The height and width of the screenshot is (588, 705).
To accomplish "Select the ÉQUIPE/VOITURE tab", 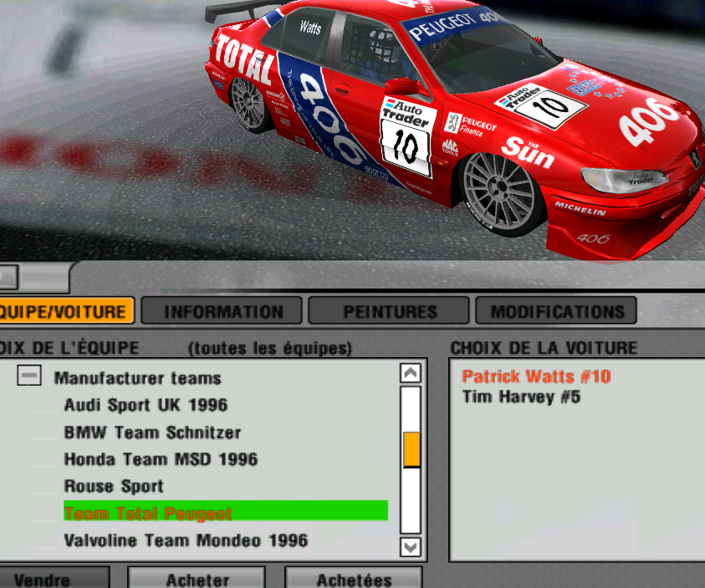I will [65, 312].
